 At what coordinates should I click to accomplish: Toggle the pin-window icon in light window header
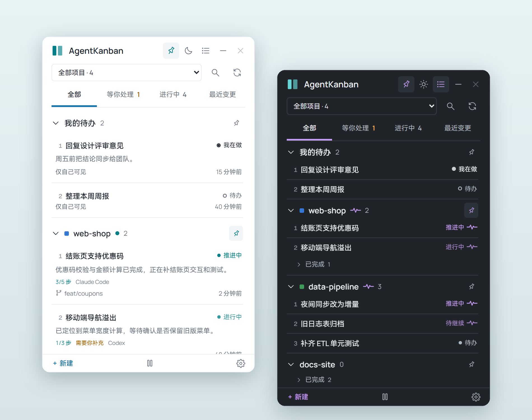pyautogui.click(x=171, y=51)
